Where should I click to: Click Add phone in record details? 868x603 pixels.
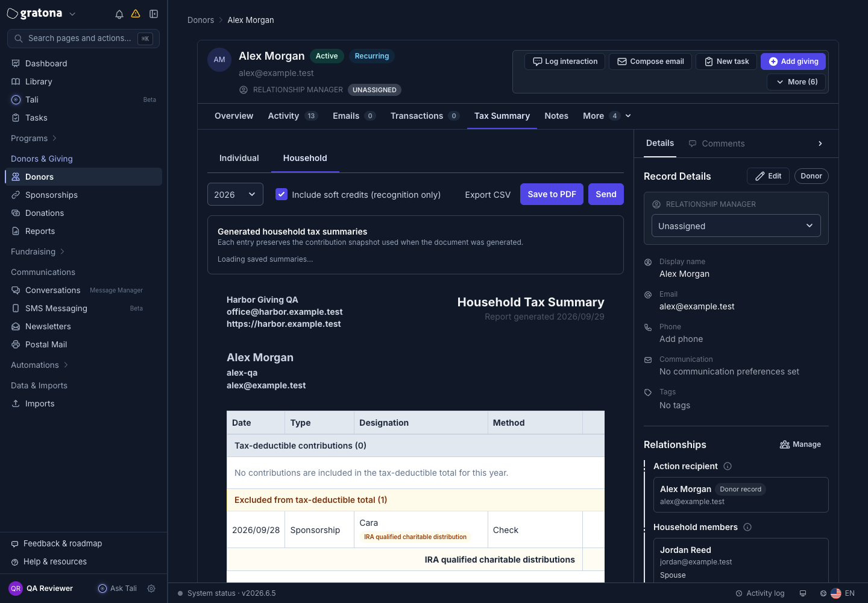681,339
